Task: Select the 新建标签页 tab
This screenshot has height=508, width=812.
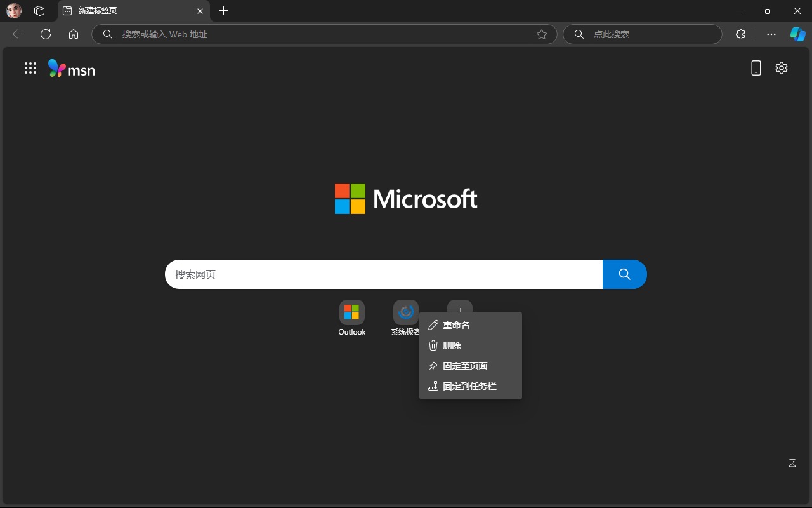Action: 133,11
